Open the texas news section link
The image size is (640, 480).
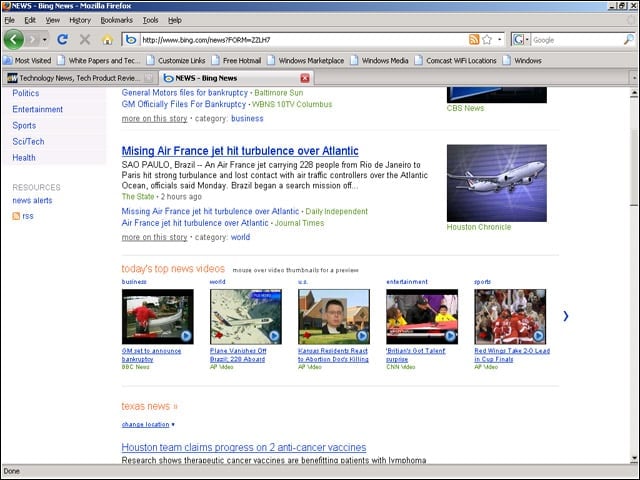[149, 407]
